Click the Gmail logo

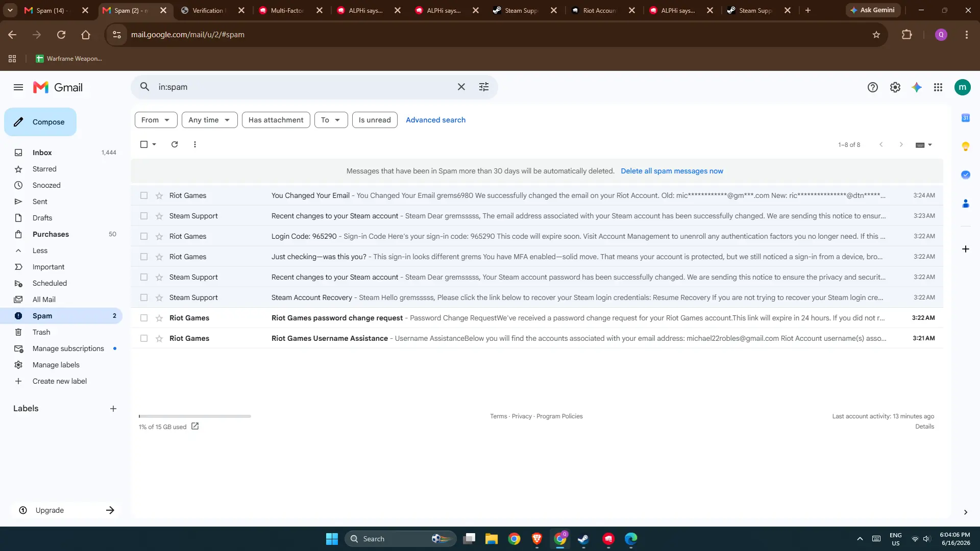click(58, 87)
